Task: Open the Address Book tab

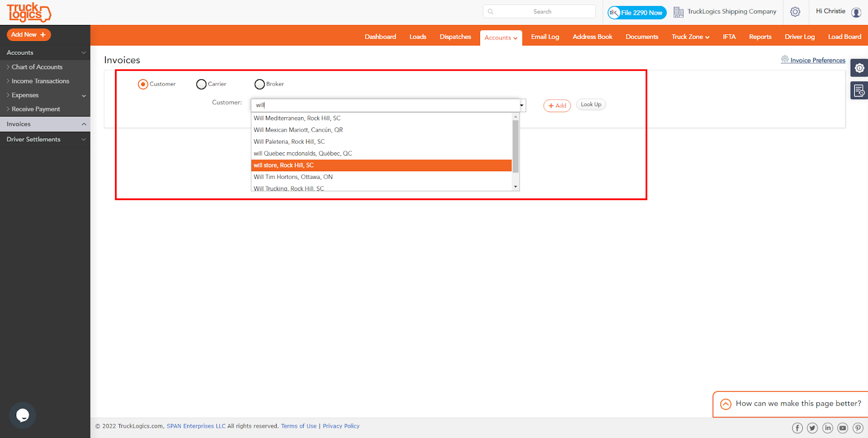Action: pos(592,37)
